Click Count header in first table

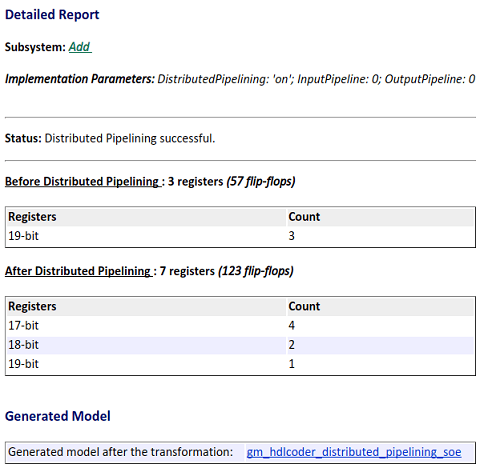304,217
